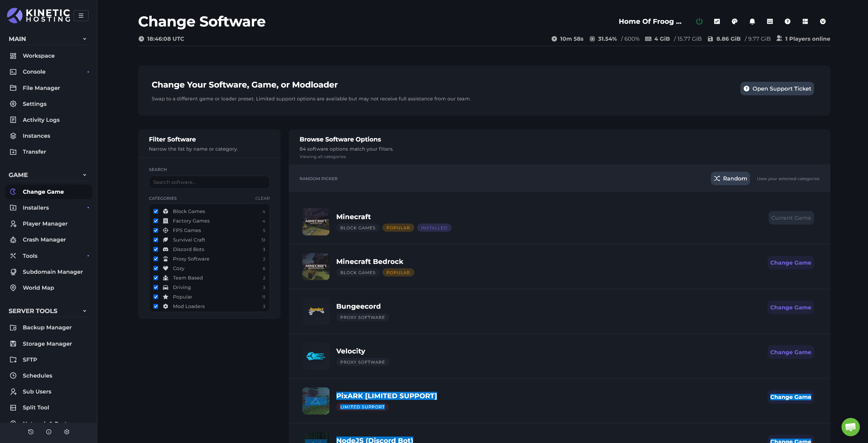The width and height of the screenshot is (868, 443).
Task: Go to File Manager
Action: (49, 88)
